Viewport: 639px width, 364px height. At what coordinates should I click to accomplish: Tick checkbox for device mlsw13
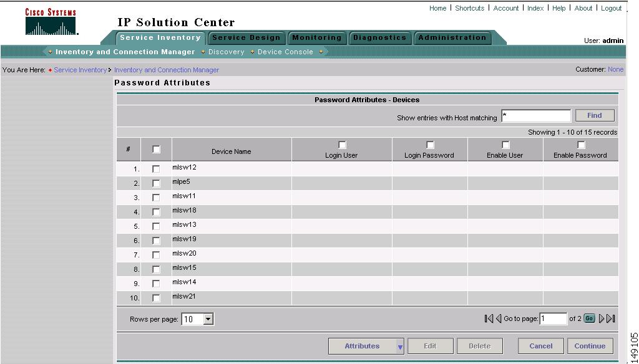coord(156,226)
